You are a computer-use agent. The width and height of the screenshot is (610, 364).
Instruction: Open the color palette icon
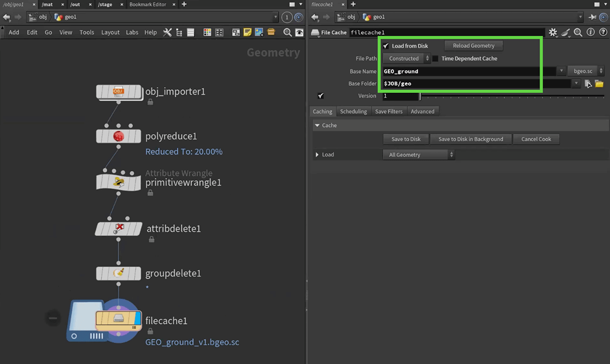[x=207, y=32]
